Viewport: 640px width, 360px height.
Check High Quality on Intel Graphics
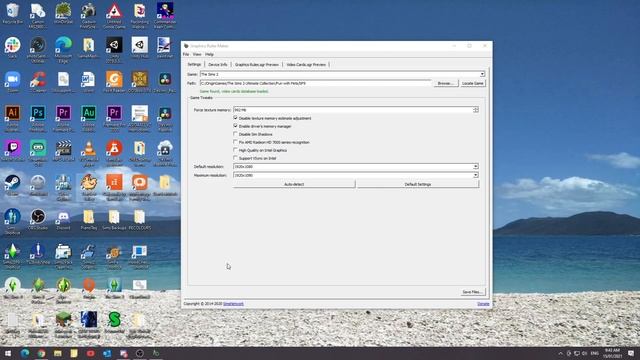(x=236, y=150)
